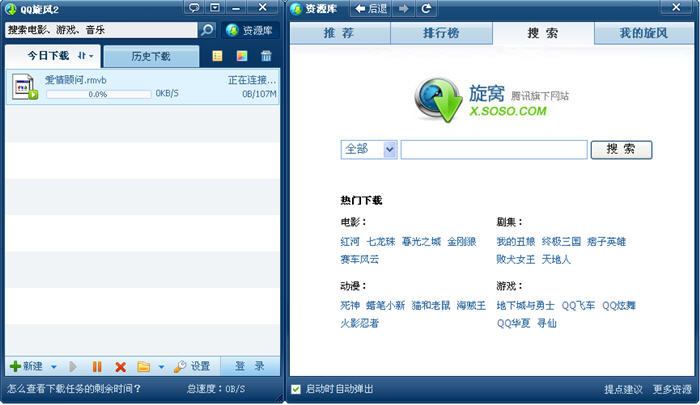Expand the arrow beside the folder icon
700x405 pixels.
pos(160,366)
